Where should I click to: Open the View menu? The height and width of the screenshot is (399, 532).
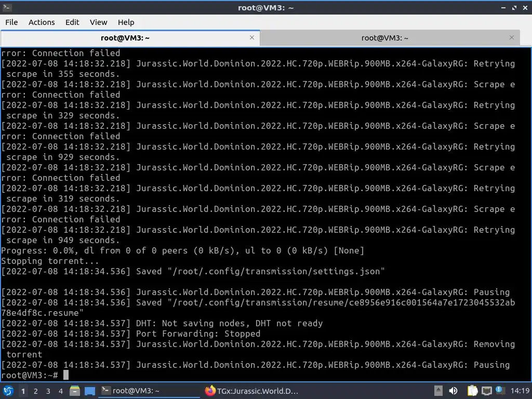(x=98, y=22)
